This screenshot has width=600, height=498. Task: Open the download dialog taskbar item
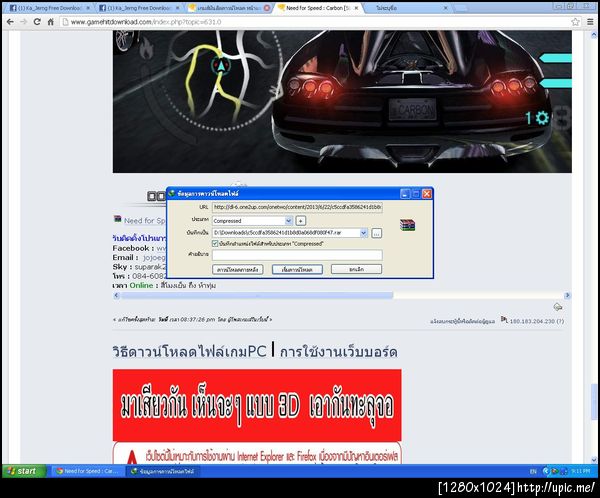(163, 471)
